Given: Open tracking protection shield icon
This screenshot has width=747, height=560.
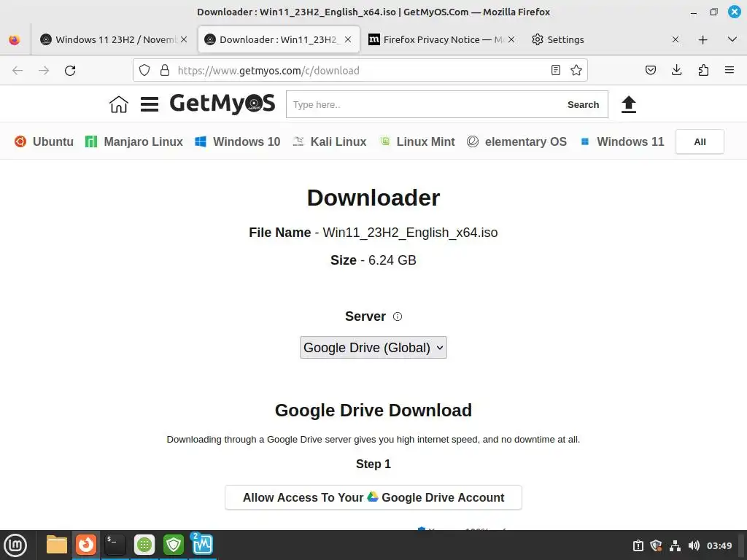Looking at the screenshot, I should pyautogui.click(x=144, y=71).
